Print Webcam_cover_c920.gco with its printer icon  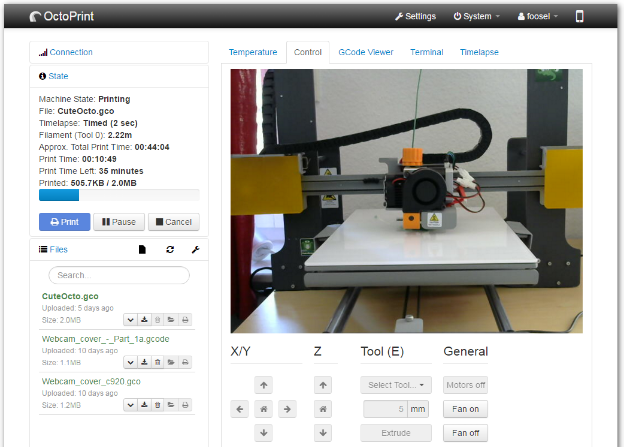185,405
